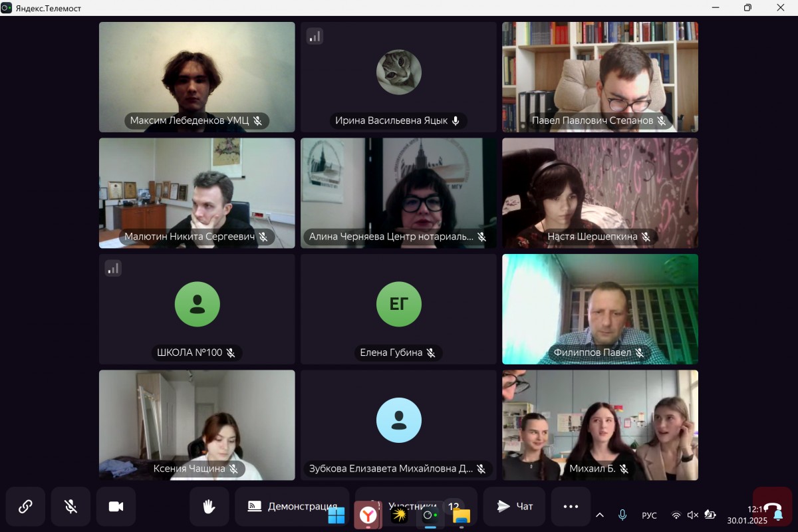Screen dimensions: 798x532
Task: Show hidden system tray icons chevron
Action: [600, 515]
